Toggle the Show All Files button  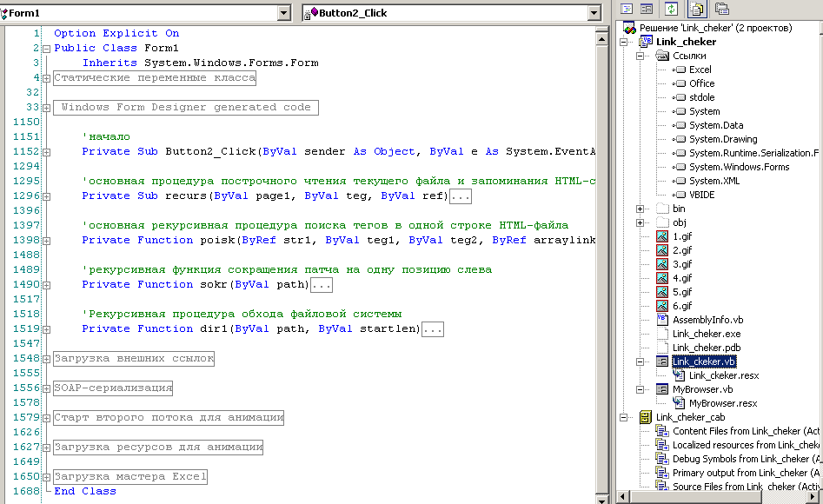(x=697, y=9)
